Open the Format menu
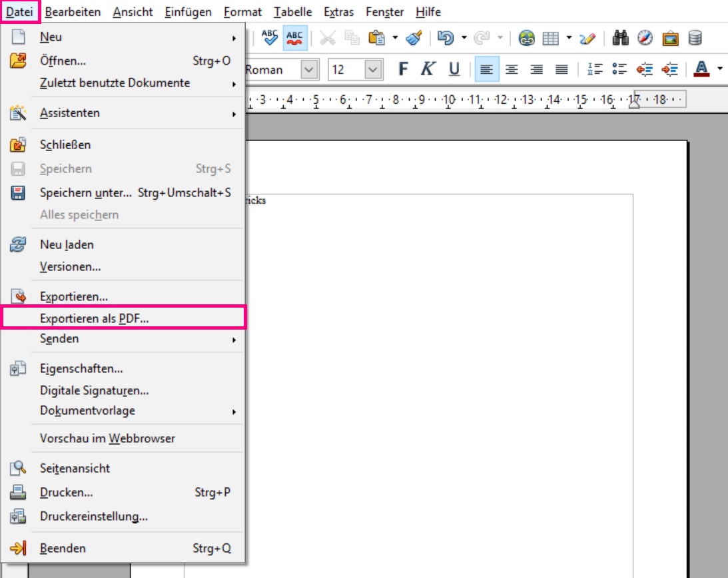728x578 pixels. (x=243, y=11)
